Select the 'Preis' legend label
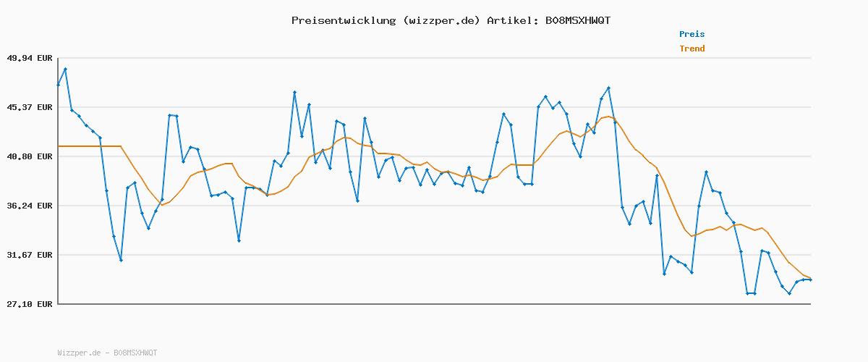The image size is (868, 362). pyautogui.click(x=692, y=34)
